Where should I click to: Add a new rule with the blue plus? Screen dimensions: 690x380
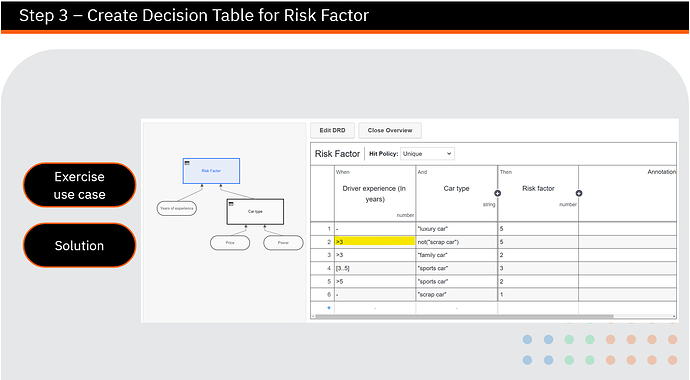pyautogui.click(x=329, y=308)
